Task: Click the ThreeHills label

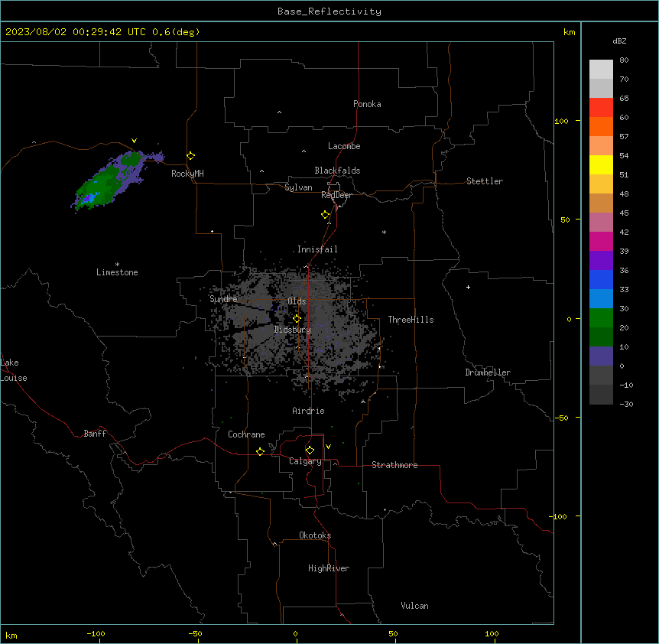Action: click(x=411, y=320)
